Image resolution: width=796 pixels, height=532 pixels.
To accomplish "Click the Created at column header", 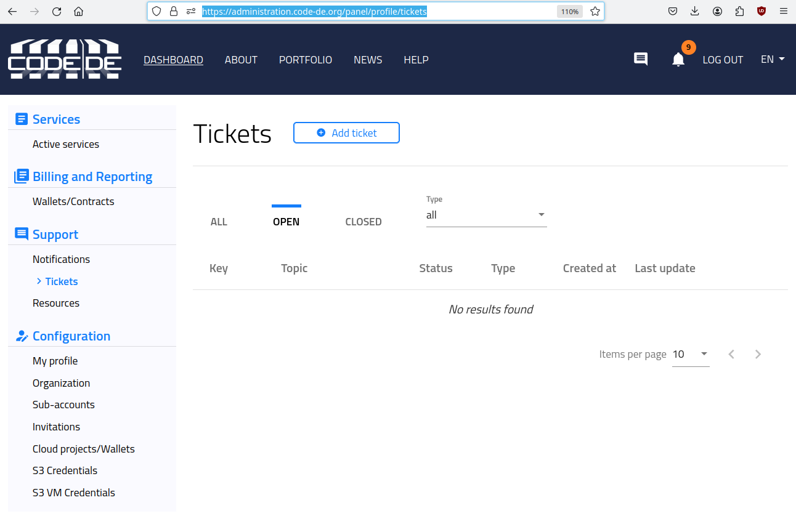I will click(x=590, y=268).
